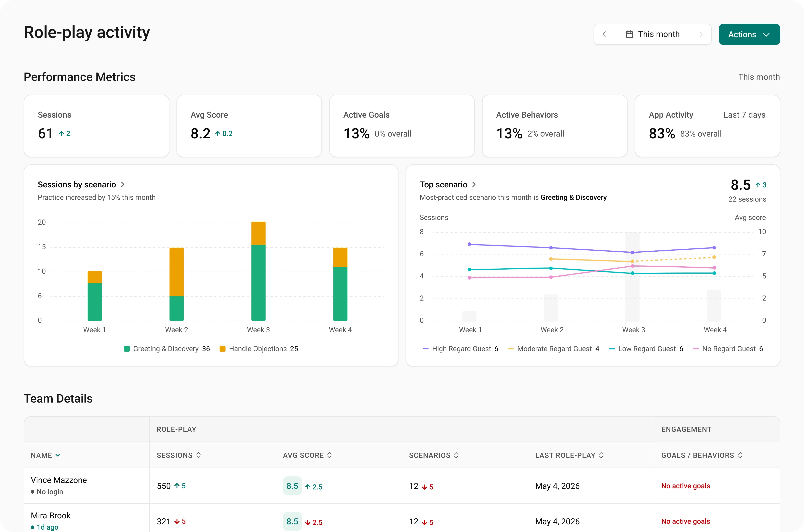
Task: Click Handle Objections orange legend swatch
Action: (x=222, y=349)
